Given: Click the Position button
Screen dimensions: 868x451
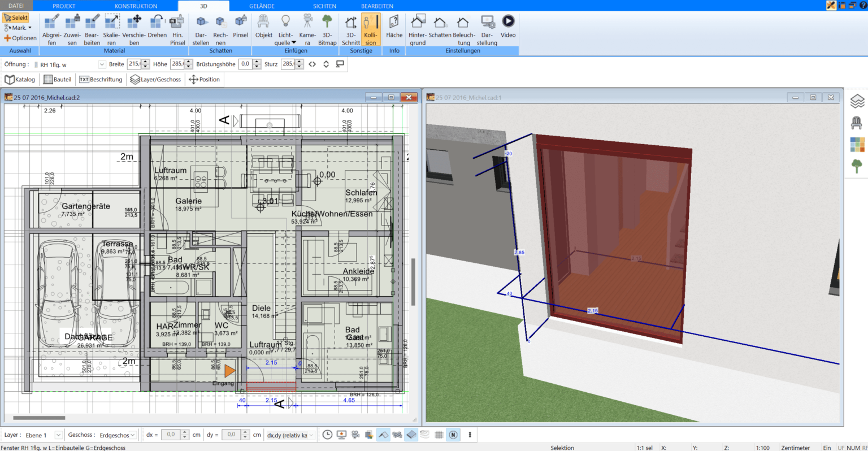Looking at the screenshot, I should [x=204, y=80].
